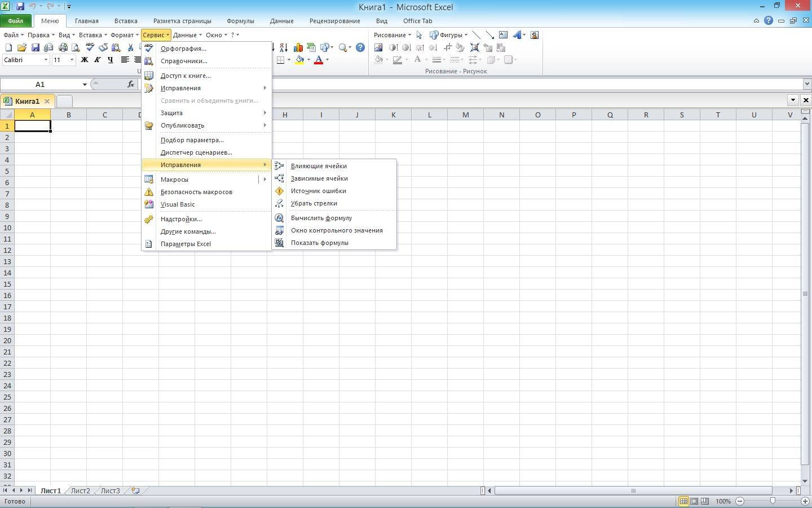This screenshot has width=812, height=508.
Task: Switch to the Разметка страницы ribbon tab
Action: pos(182,21)
